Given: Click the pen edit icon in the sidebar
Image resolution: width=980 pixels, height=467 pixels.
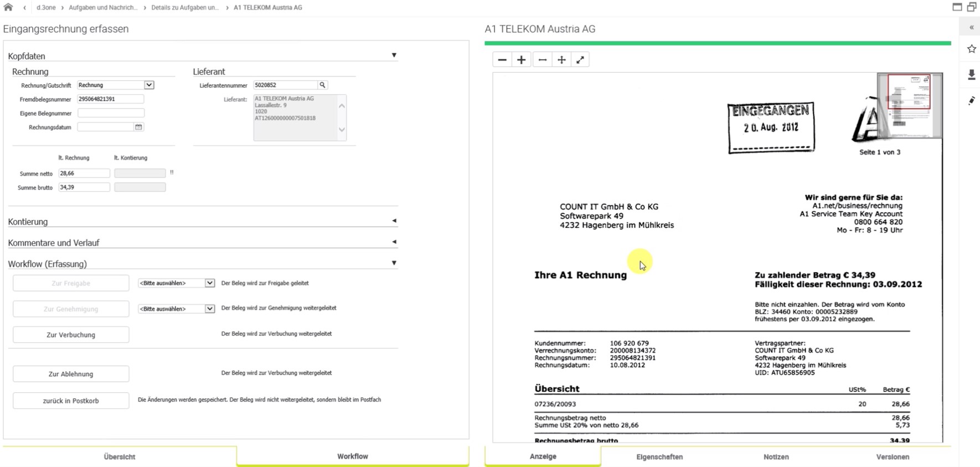Looking at the screenshot, I should [972, 100].
